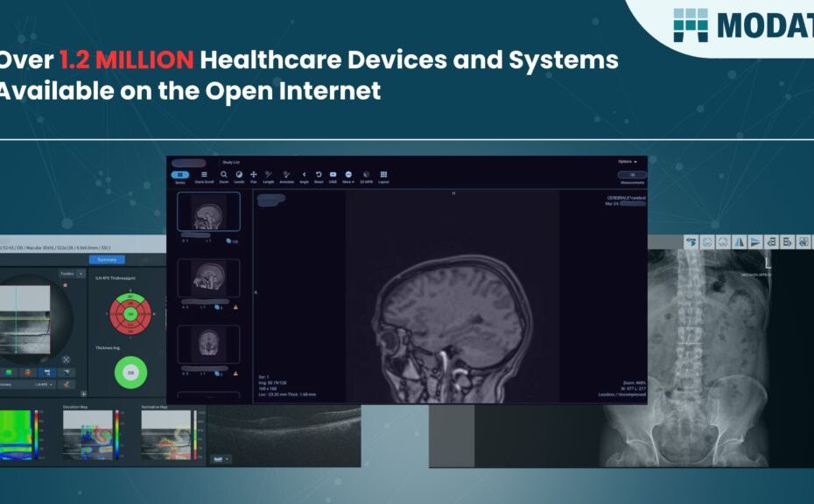Click third circular icon in X-ray toolbar
The height and width of the screenshot is (504, 814).
[x=723, y=241]
